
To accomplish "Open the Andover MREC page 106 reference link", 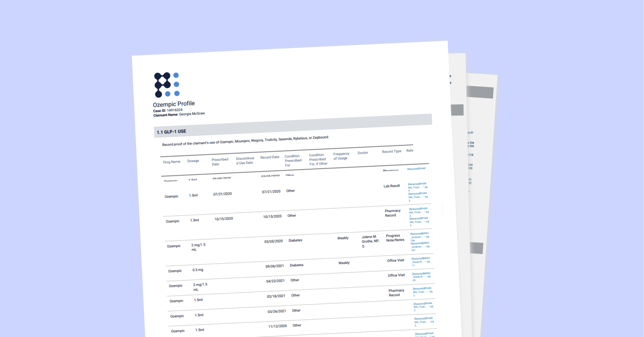I will click(420, 237).
